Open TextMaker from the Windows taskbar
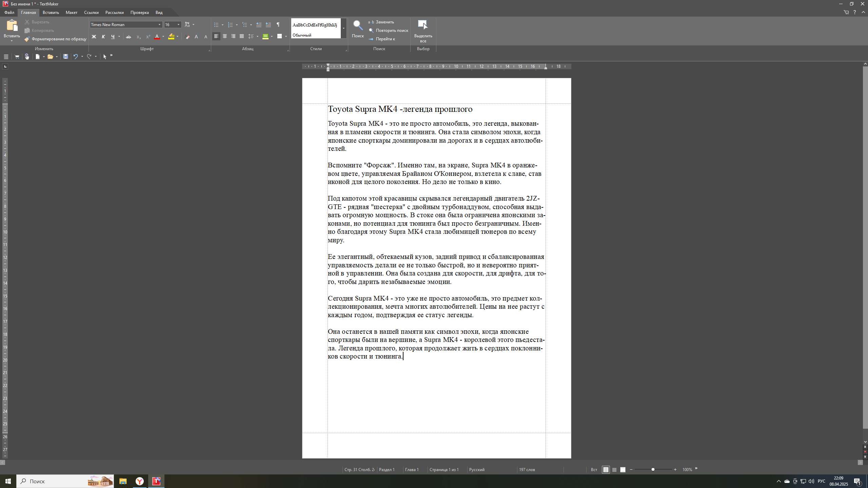 coord(156,481)
